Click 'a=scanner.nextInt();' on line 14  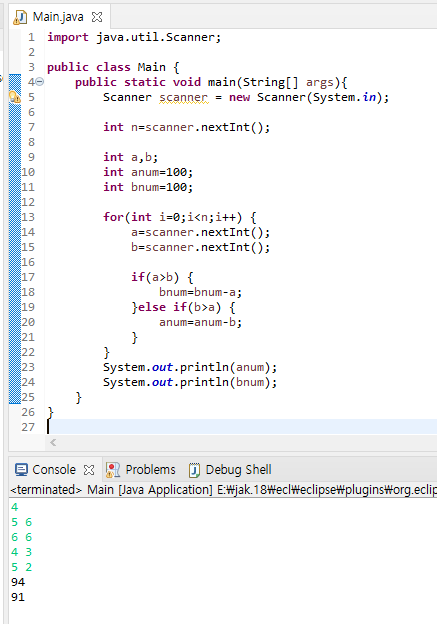pyautogui.click(x=201, y=232)
